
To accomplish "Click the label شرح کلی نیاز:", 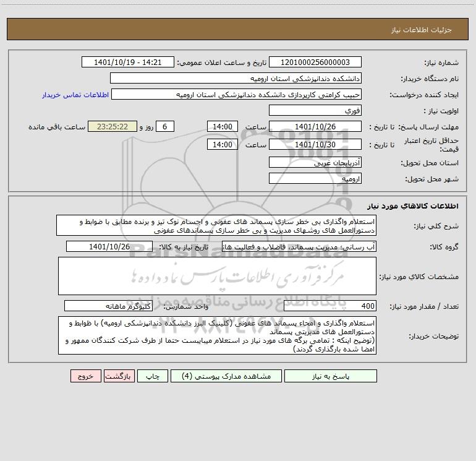I will (436, 226).
